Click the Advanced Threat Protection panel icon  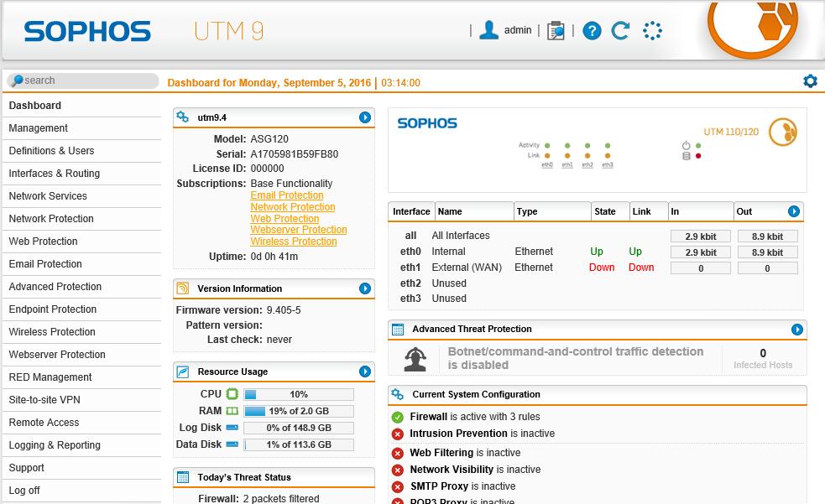[398, 329]
